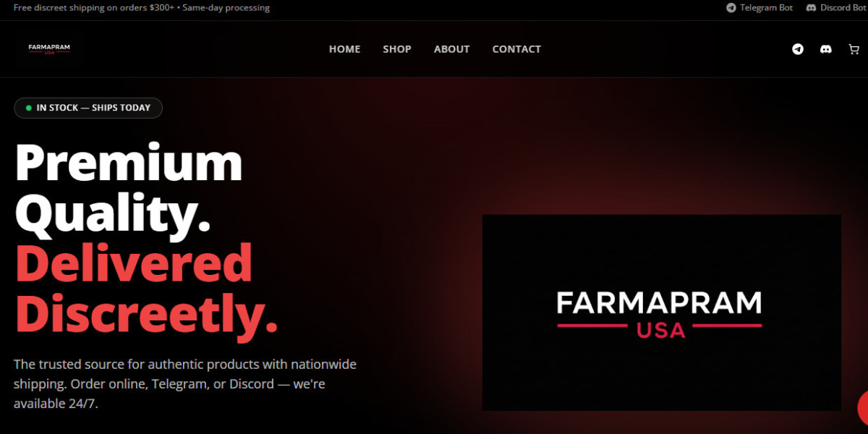Image resolution: width=868 pixels, height=434 pixels.
Task: Open the shopping cart icon
Action: click(854, 49)
